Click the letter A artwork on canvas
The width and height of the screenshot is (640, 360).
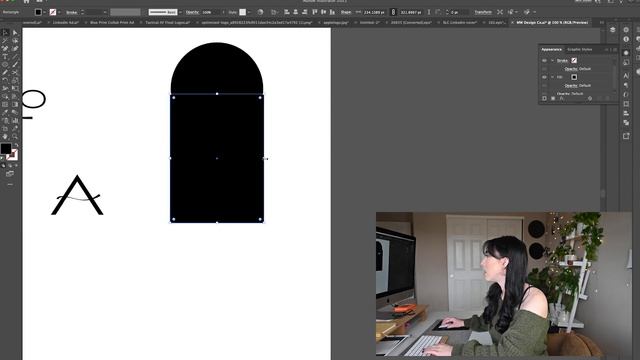pos(77,195)
